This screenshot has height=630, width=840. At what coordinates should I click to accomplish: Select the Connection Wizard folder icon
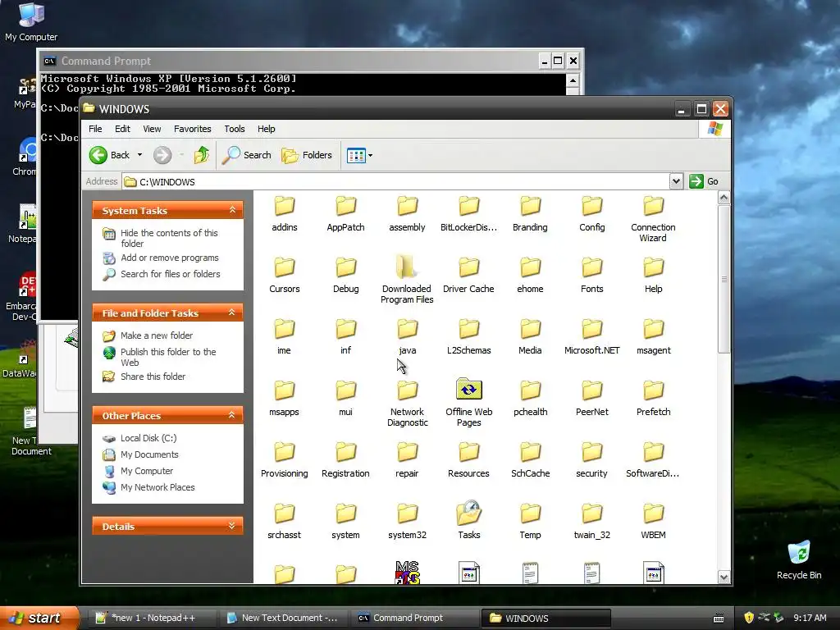tap(654, 206)
